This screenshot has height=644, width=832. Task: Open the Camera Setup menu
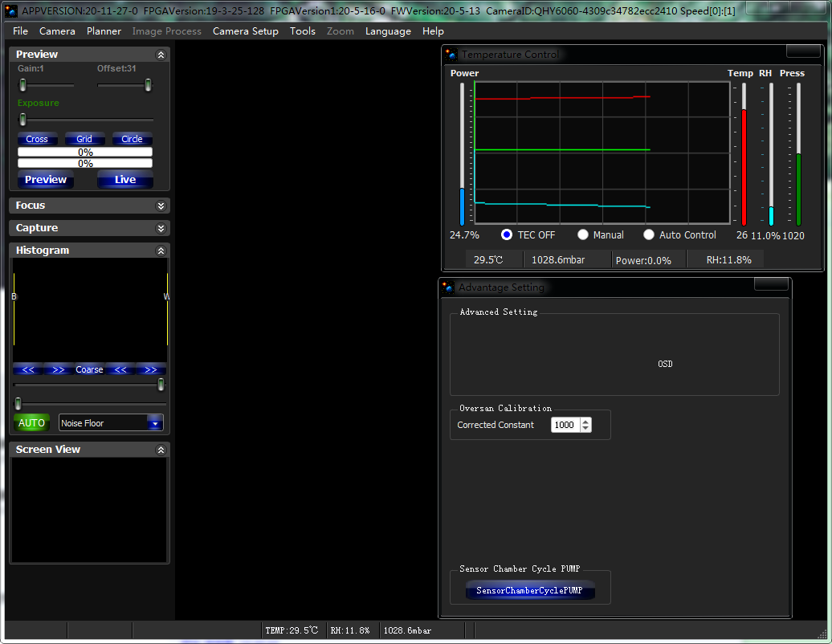(x=246, y=31)
